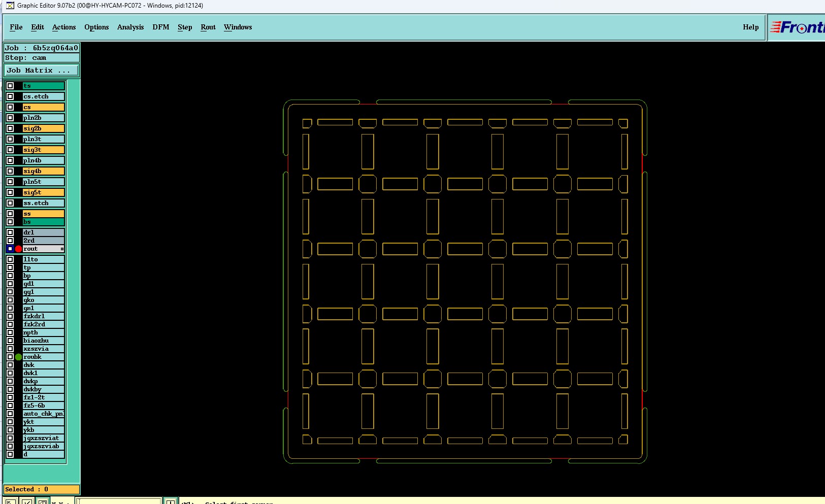Open the Options menu

tap(96, 27)
